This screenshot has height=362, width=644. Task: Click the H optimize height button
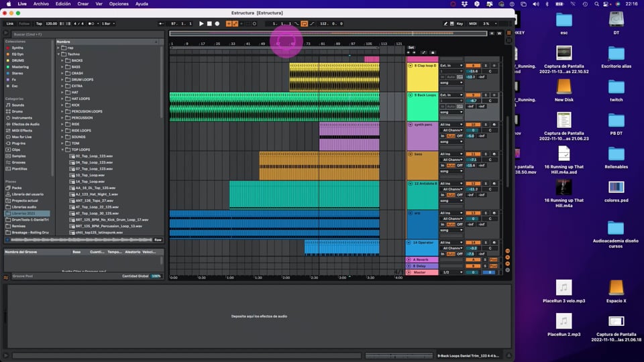(492, 34)
